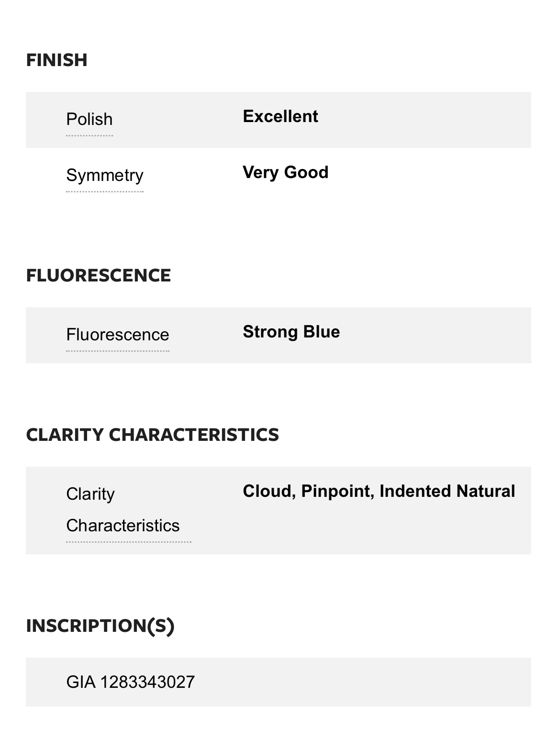Click the word Natural in clarity value
Screen dimensions: 560x729
coord(485,491)
